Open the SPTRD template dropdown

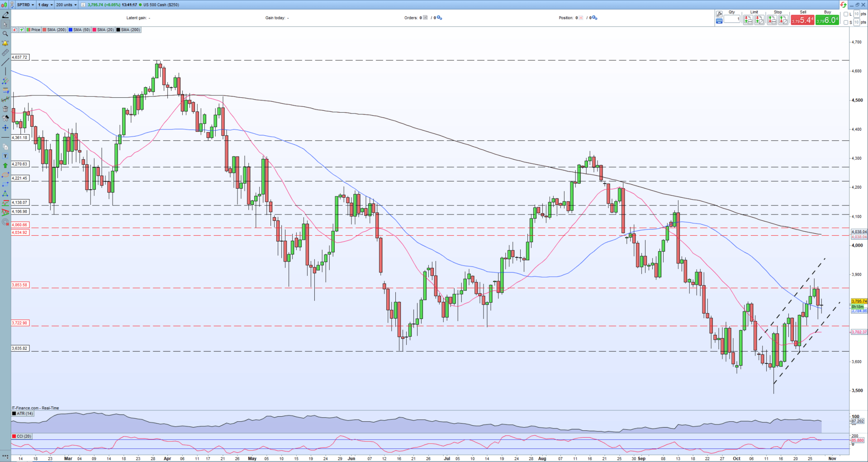point(25,5)
